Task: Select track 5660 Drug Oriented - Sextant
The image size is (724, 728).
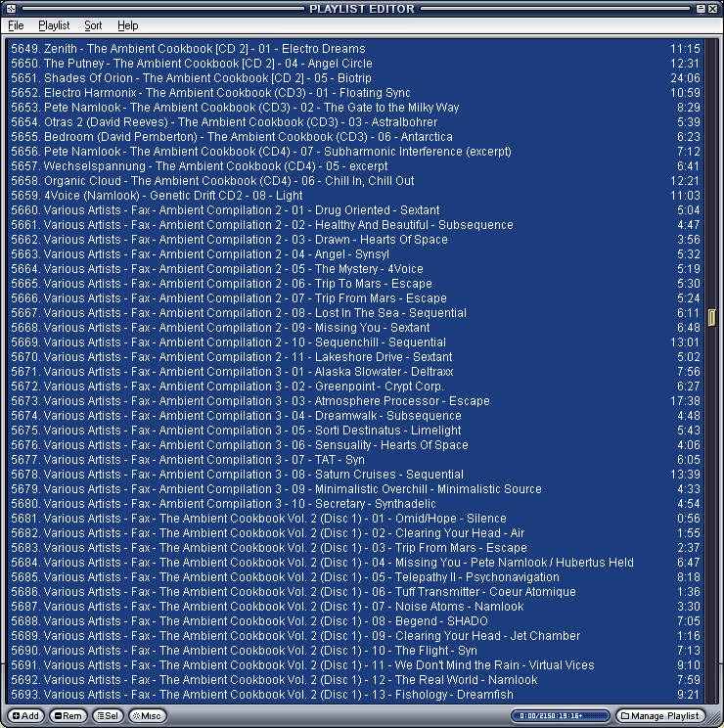Action: pos(355,209)
